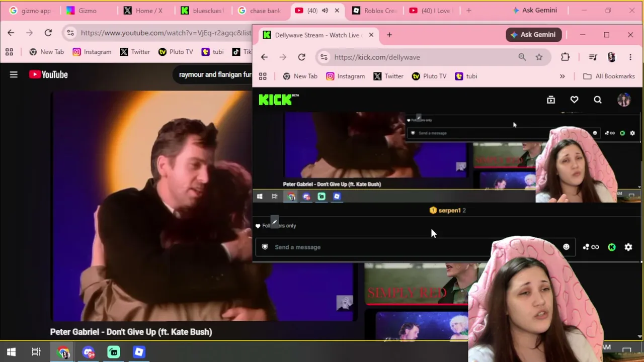Bookmark the Kick page with the star
The image size is (644, 362).
pyautogui.click(x=539, y=57)
